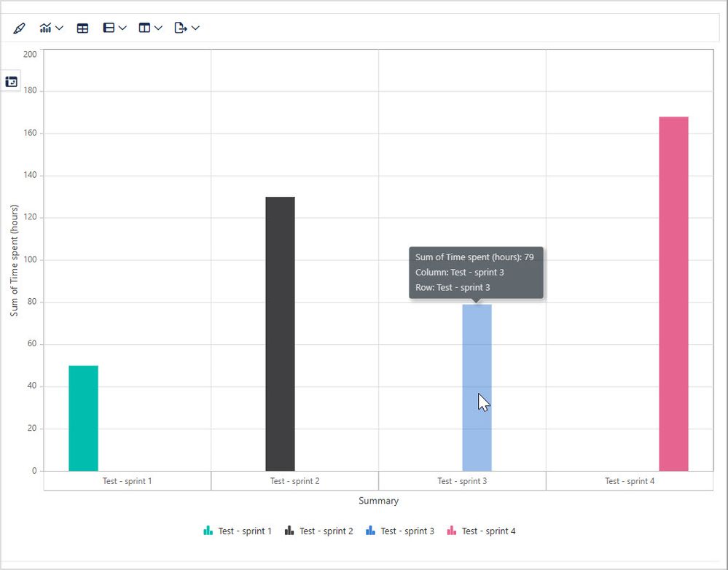Click the export icon in toolbar
The width and height of the screenshot is (728, 570).
tap(181, 28)
